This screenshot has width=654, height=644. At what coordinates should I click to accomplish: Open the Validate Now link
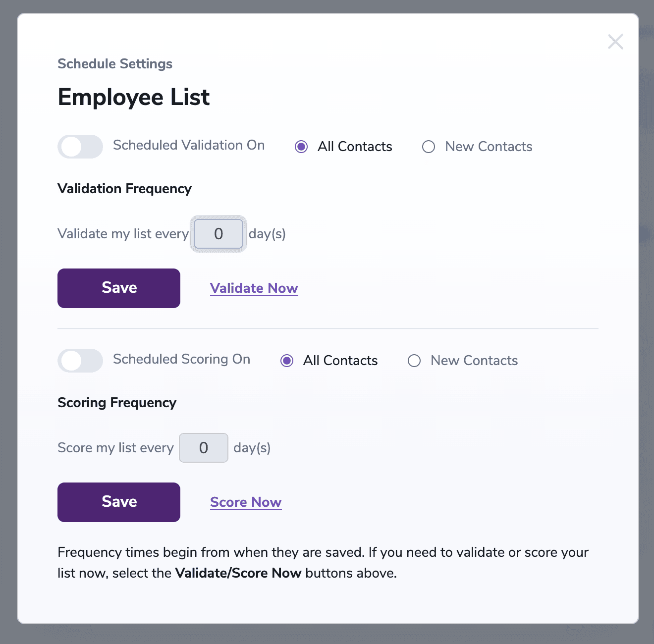point(254,288)
